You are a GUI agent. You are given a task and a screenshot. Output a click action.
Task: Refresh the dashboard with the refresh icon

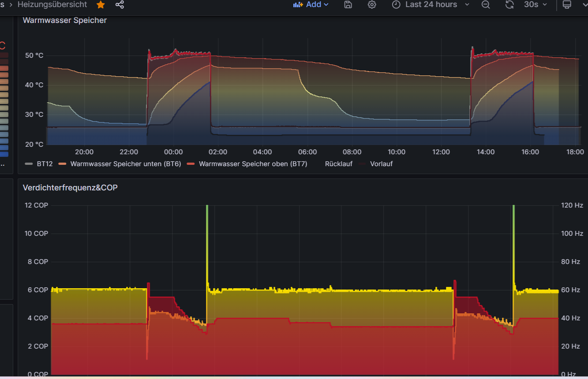click(x=509, y=5)
